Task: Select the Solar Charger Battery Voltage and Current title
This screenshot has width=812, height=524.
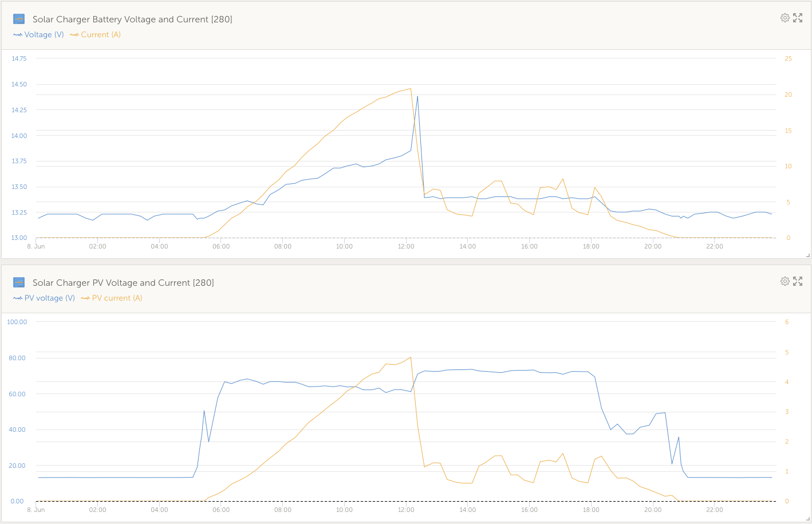Action: click(x=132, y=19)
